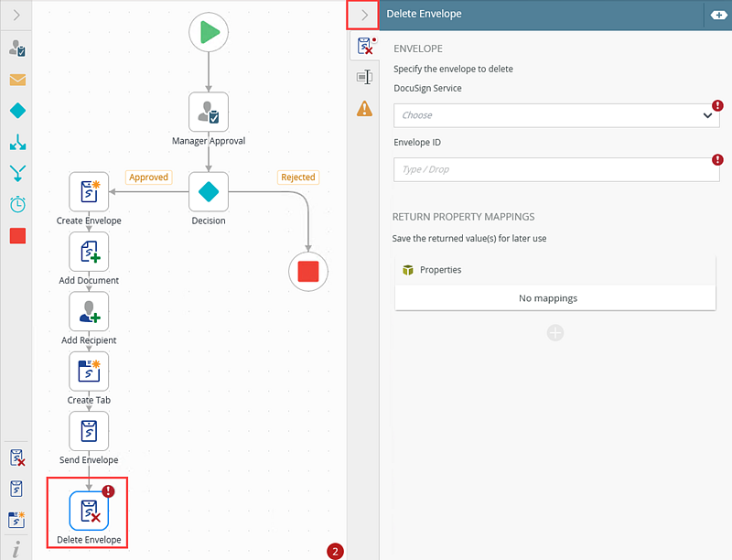
Task: Select the Decision diamond step on canvas
Action: (x=209, y=192)
